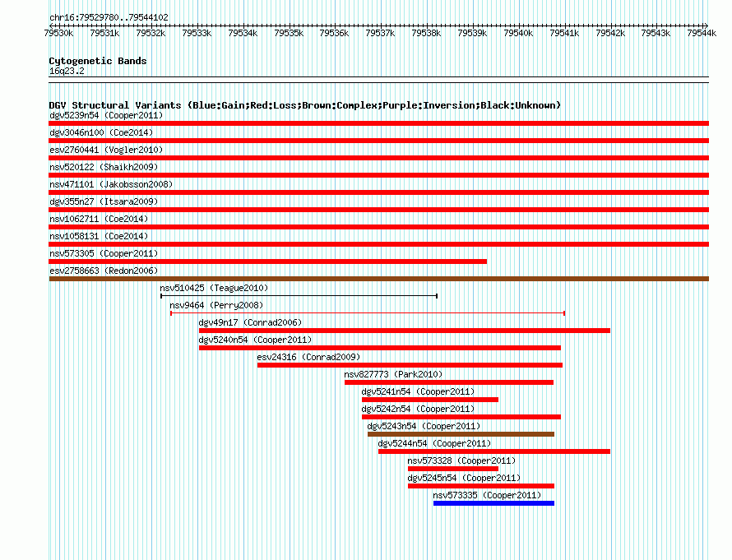This screenshot has width=732, height=560.
Task: Click the dgv49n17 (Conrad2006) label
Action: point(250,322)
